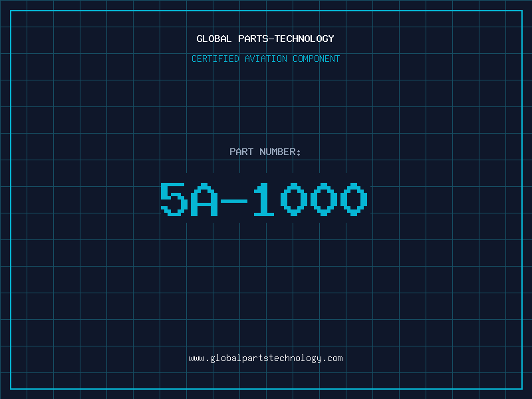Click the word TECHNOLOGY in the header
Viewport: 532px width, 399px height.
pos(305,39)
